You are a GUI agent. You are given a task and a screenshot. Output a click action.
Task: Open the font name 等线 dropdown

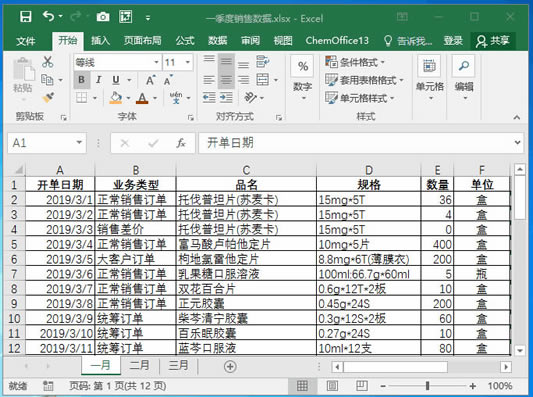(156, 62)
